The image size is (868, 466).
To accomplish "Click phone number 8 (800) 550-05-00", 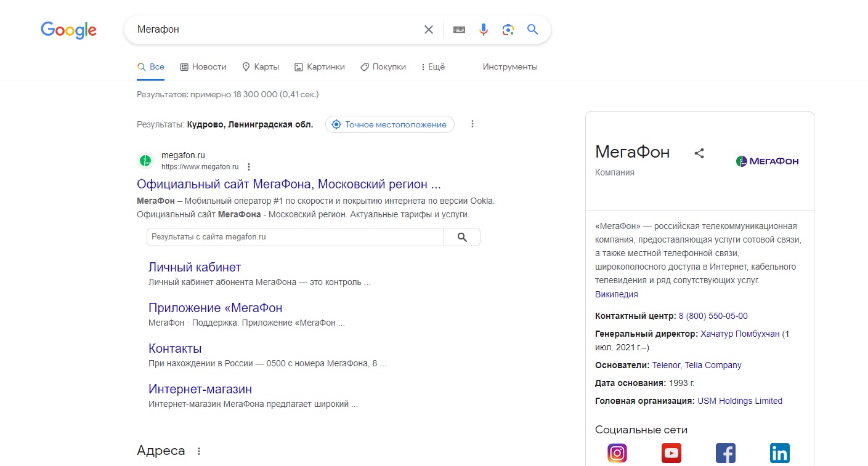I will click(713, 316).
